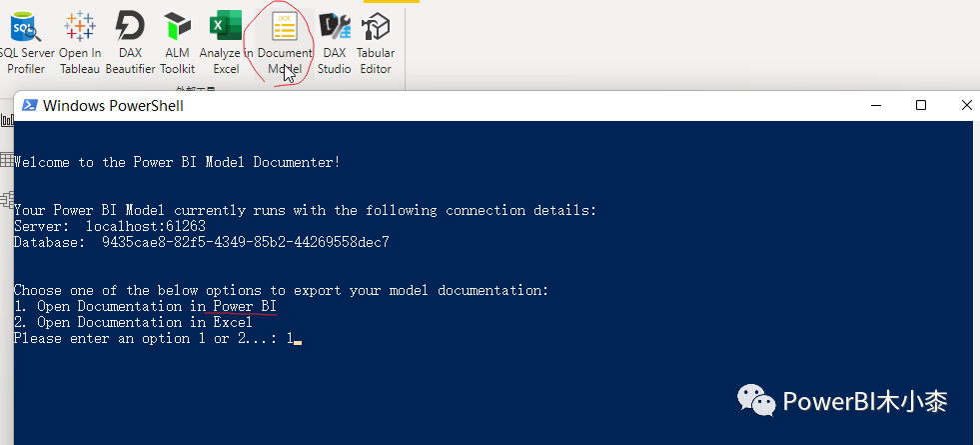Switch to Report view in left sidebar
This screenshot has height=445, width=980.
[x=6, y=120]
